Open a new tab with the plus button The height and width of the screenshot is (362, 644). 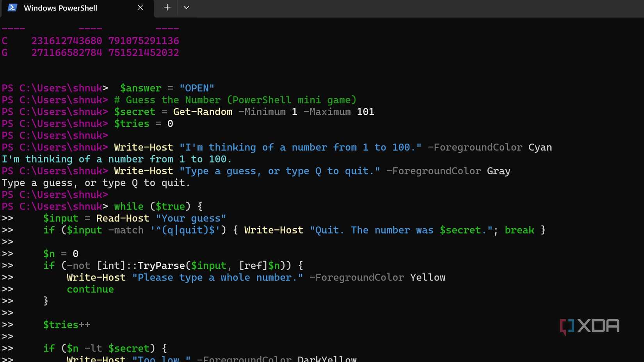(x=167, y=7)
